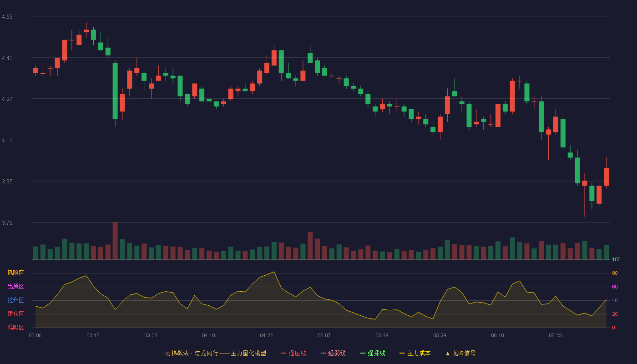This screenshot has width=637, height=364.
Task: Select the 风险区 zone label
Action: 15,273
